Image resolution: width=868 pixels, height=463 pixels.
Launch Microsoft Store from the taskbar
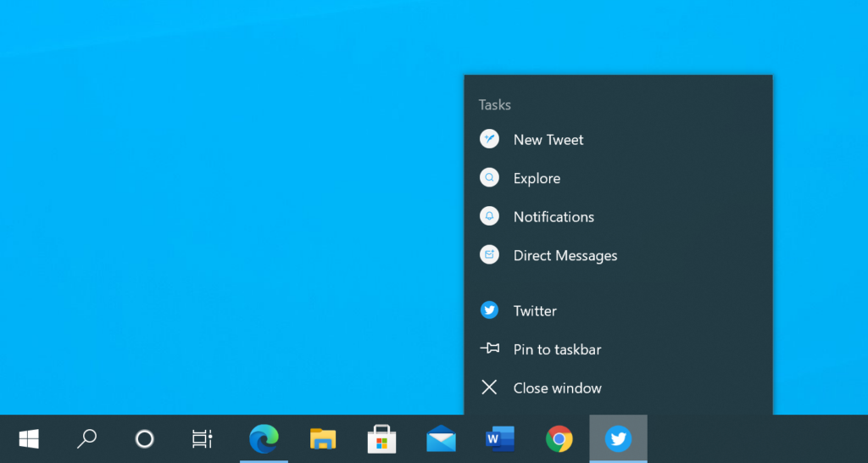coord(382,439)
